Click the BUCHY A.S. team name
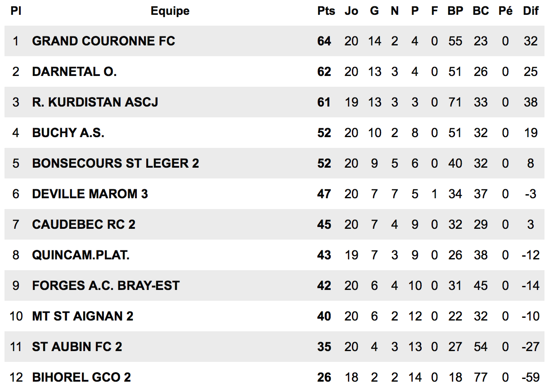Image resolution: width=549 pixels, height=392 pixels. [x=68, y=133]
